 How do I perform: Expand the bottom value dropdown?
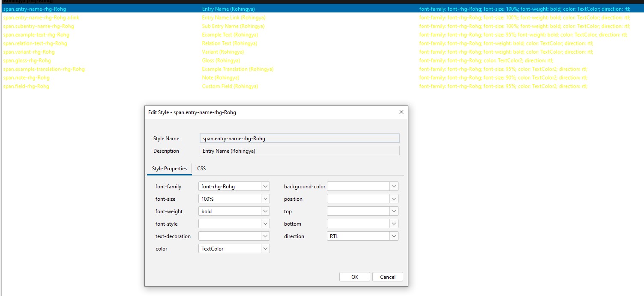pyautogui.click(x=394, y=223)
